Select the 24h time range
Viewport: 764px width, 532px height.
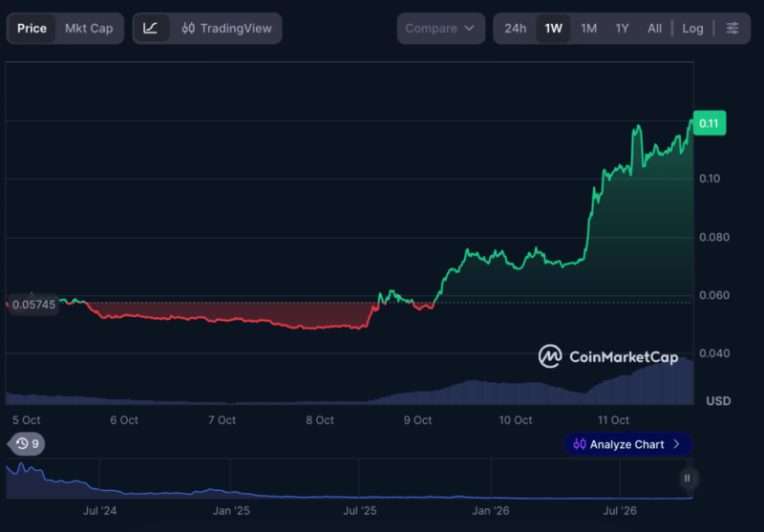[x=515, y=29]
